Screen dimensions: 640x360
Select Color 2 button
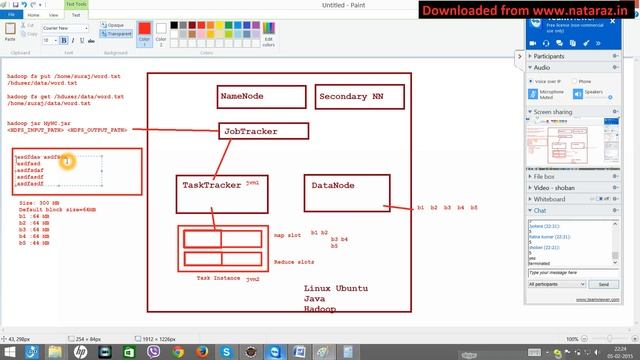(161, 33)
